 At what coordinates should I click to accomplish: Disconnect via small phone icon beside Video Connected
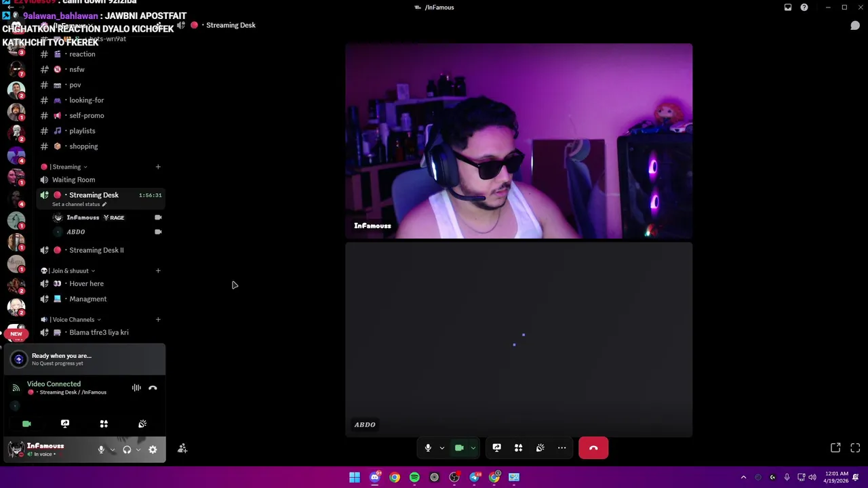click(153, 388)
